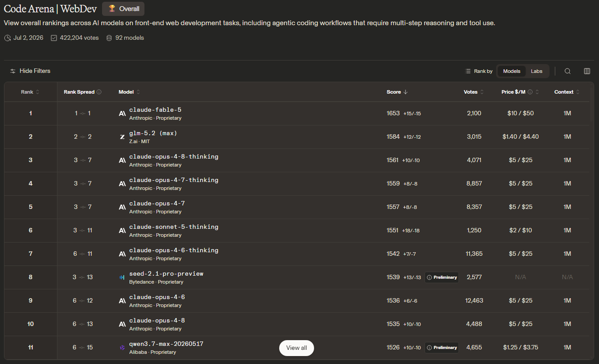
Task: Open the Overall category selector
Action: tap(123, 9)
